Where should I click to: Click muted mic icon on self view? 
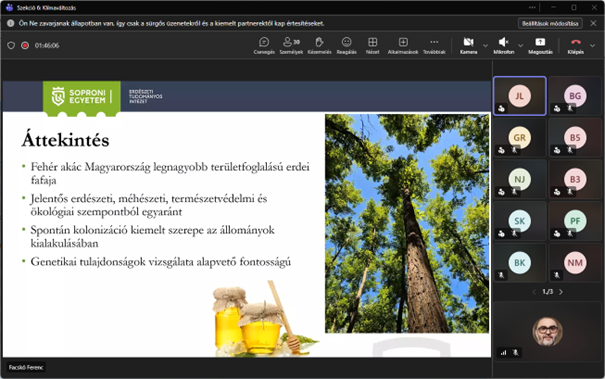point(515,352)
